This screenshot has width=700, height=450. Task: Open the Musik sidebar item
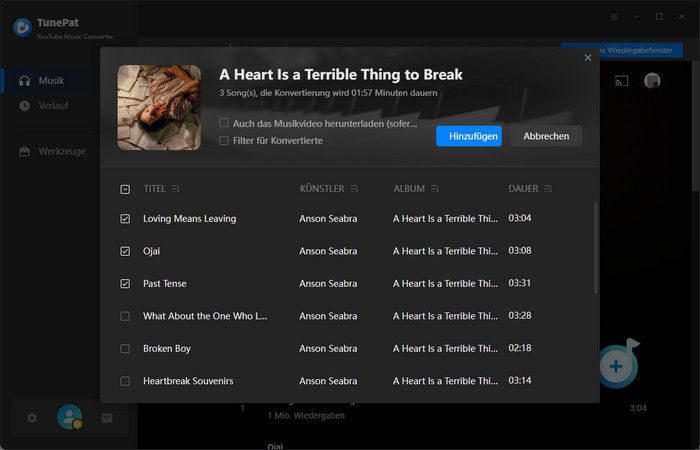tap(50, 81)
